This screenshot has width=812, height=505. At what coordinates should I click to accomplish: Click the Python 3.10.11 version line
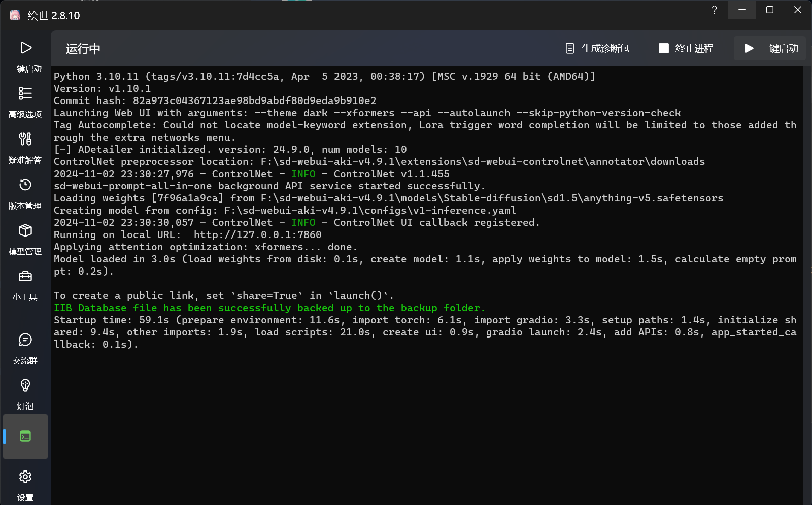(324, 77)
